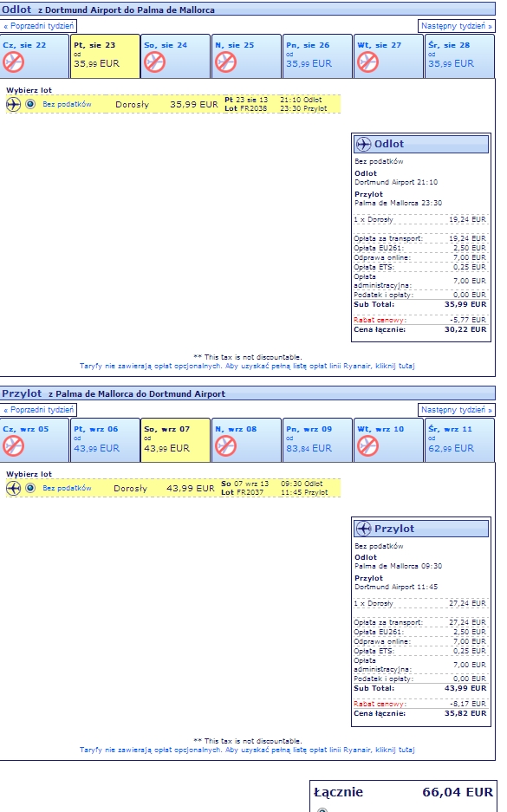Go to the next week of outbound flights
This screenshot has width=507, height=812.
click(x=456, y=26)
